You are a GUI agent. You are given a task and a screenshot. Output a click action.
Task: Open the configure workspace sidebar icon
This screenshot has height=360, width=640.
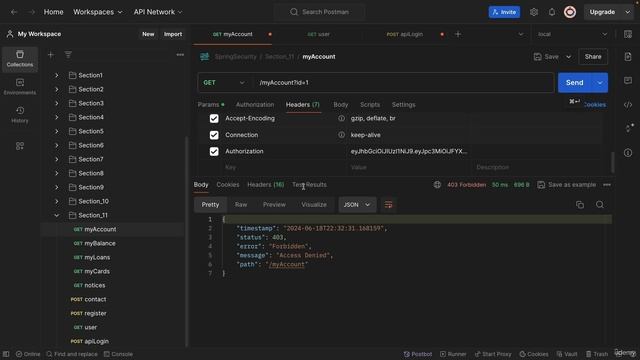pyautogui.click(x=20, y=146)
